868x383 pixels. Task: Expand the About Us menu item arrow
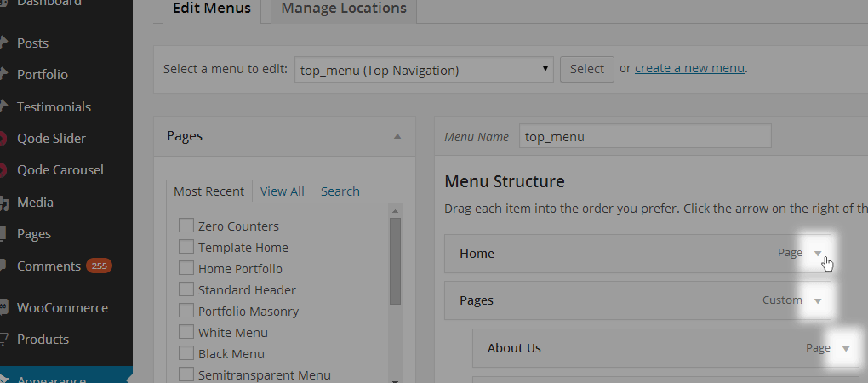845,349
